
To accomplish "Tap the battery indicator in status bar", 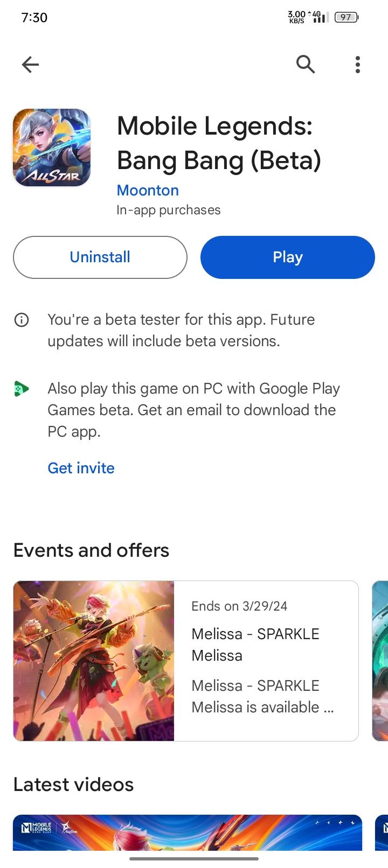I will [x=347, y=18].
